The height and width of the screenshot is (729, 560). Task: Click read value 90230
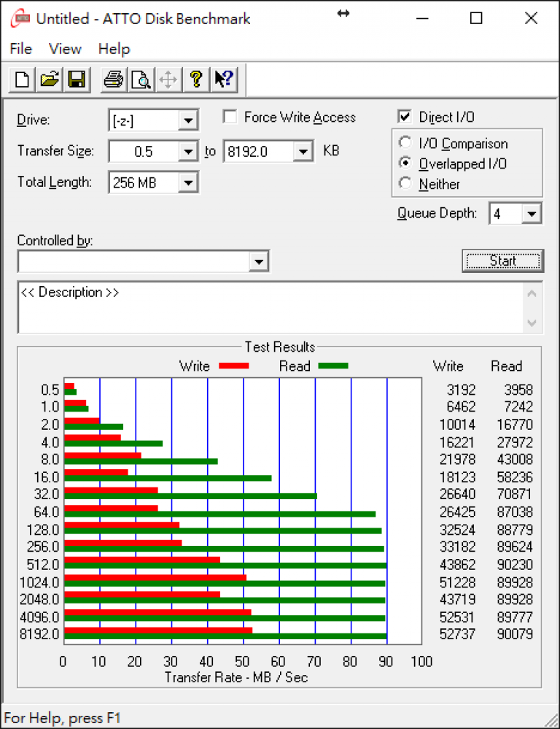tap(515, 564)
